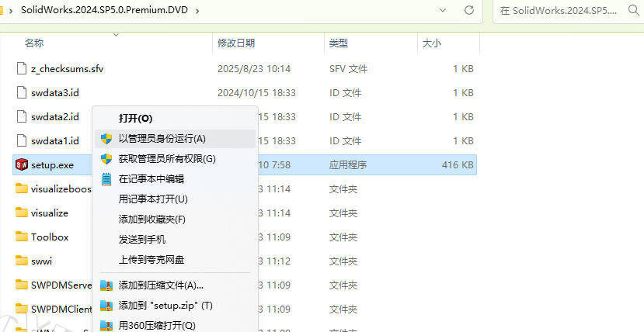Screen dimensions: 644x332
Task: Click the setup.exe SolidWorks icon
Action: tap(21, 164)
